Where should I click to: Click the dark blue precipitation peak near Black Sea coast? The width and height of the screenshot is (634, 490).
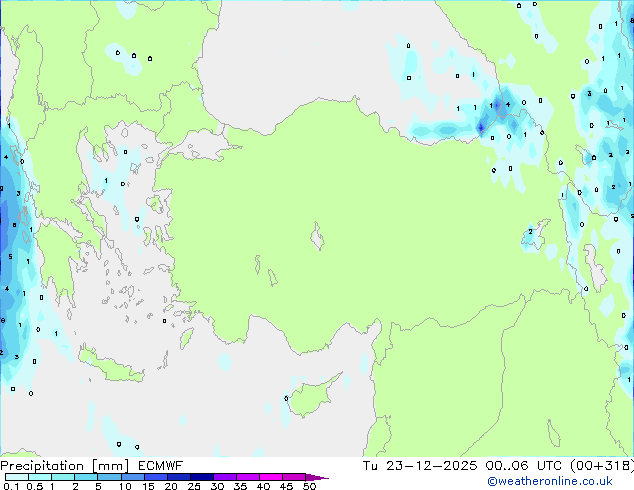click(481, 127)
